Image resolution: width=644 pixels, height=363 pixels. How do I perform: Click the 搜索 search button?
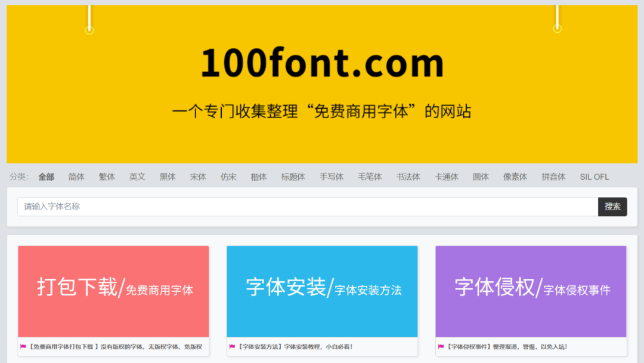tap(612, 207)
